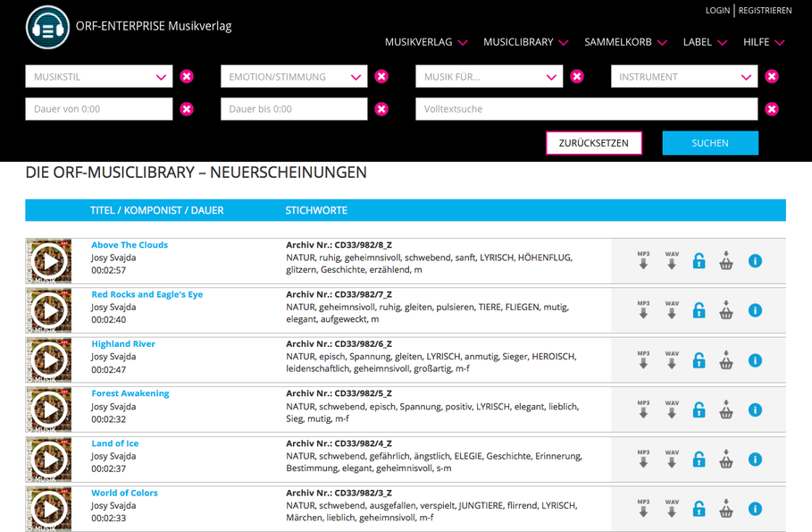Add Land of Ice to the basket
Viewport: 812px width, 532px height.
click(x=726, y=459)
